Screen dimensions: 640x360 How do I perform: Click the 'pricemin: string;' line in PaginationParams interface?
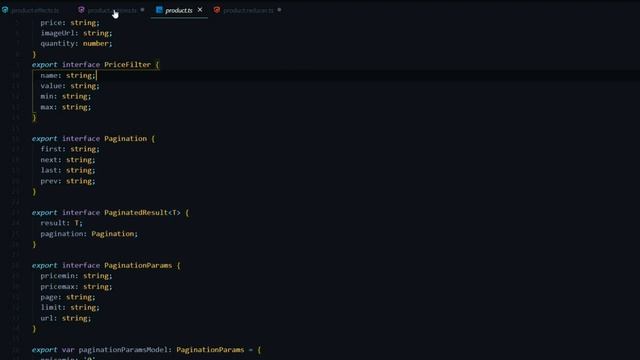76,276
